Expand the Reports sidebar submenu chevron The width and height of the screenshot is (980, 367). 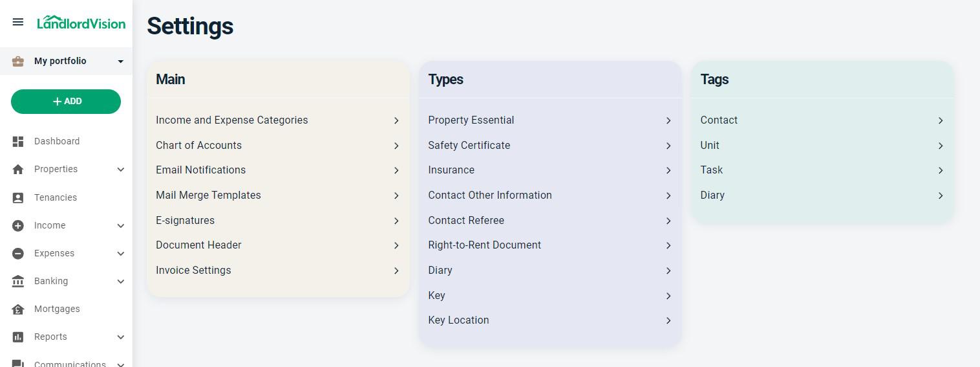[120, 337]
